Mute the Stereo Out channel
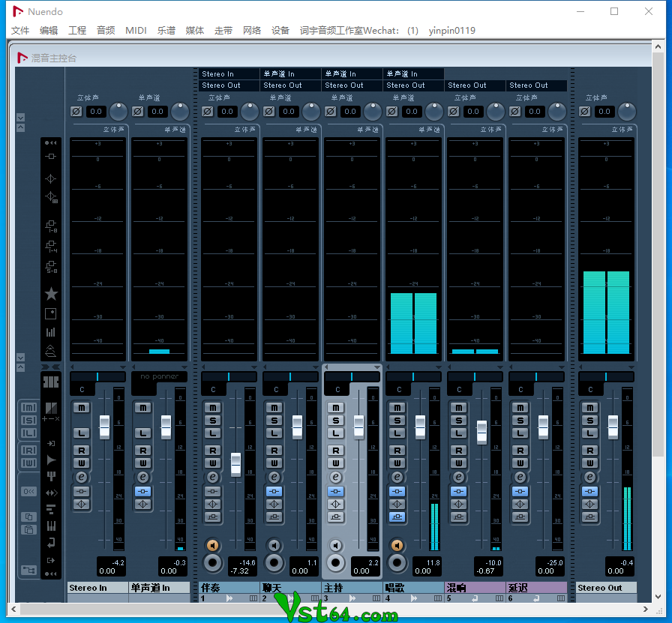The height and width of the screenshot is (623, 672). pyautogui.click(x=590, y=408)
